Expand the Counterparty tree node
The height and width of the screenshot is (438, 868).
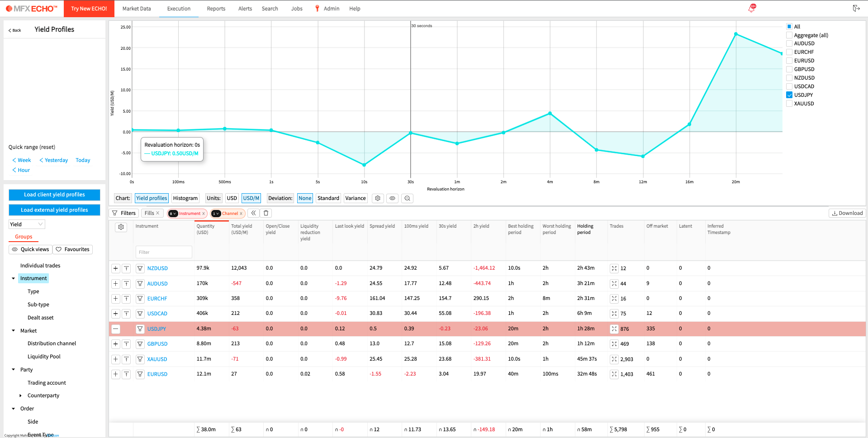(x=20, y=395)
